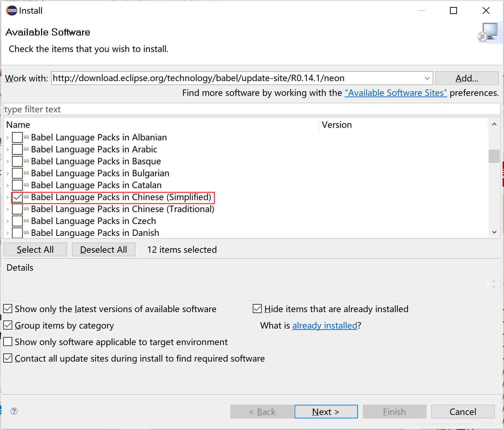This screenshot has height=430, width=504.
Task: Click the software list scrollbar thumb
Action: [494, 156]
